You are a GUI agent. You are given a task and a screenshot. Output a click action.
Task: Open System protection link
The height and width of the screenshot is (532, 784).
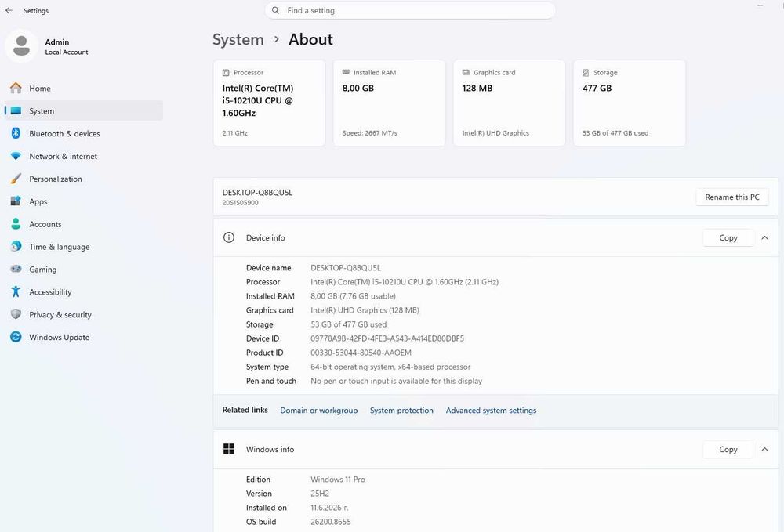pyautogui.click(x=401, y=410)
